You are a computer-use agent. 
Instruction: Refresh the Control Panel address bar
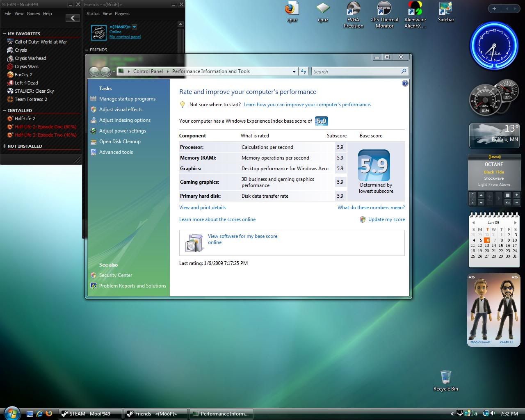coord(304,71)
